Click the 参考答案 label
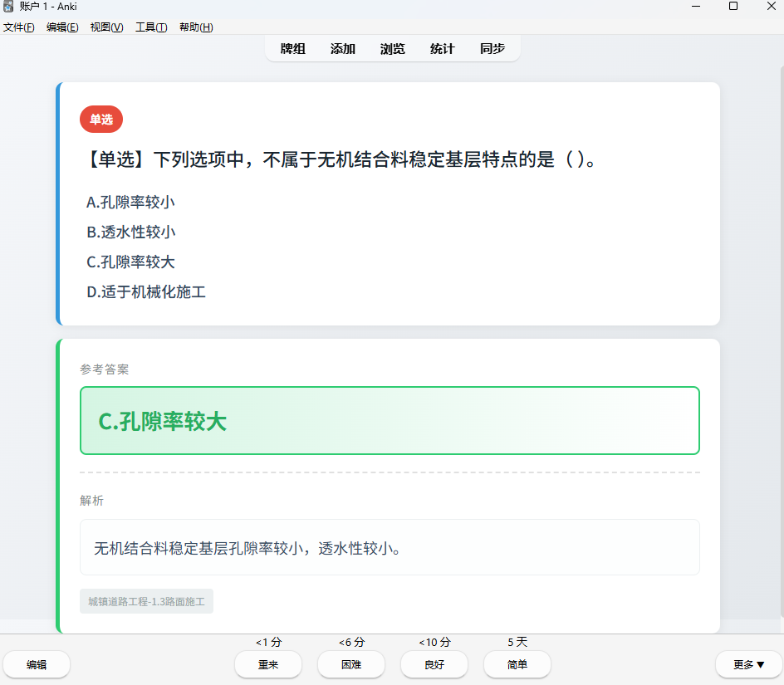The width and height of the screenshot is (784, 685). point(105,369)
